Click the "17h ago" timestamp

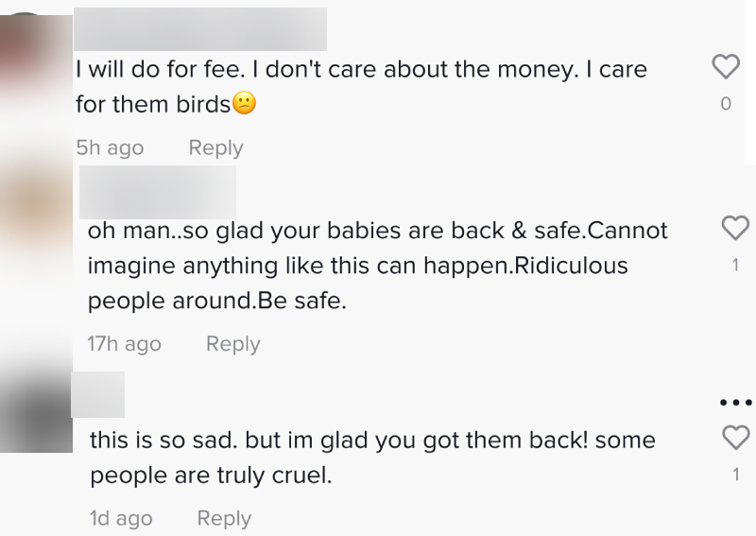[124, 344]
